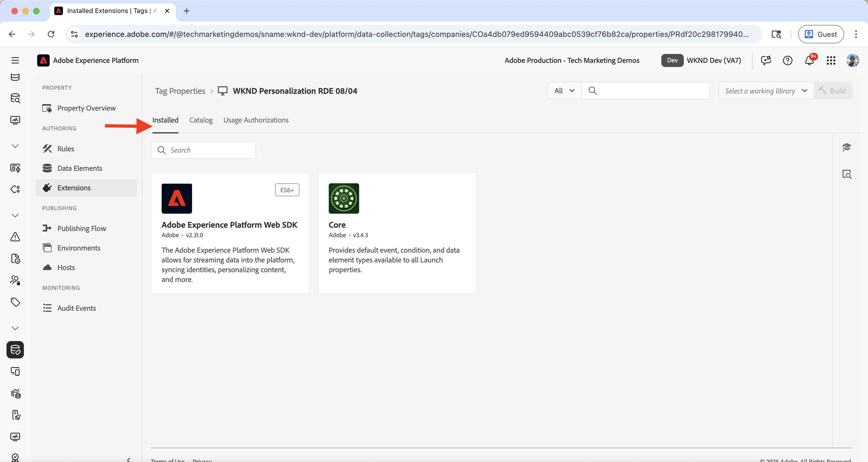Click the tag icon in left rail
The width and height of the screenshot is (868, 462).
(x=15, y=302)
